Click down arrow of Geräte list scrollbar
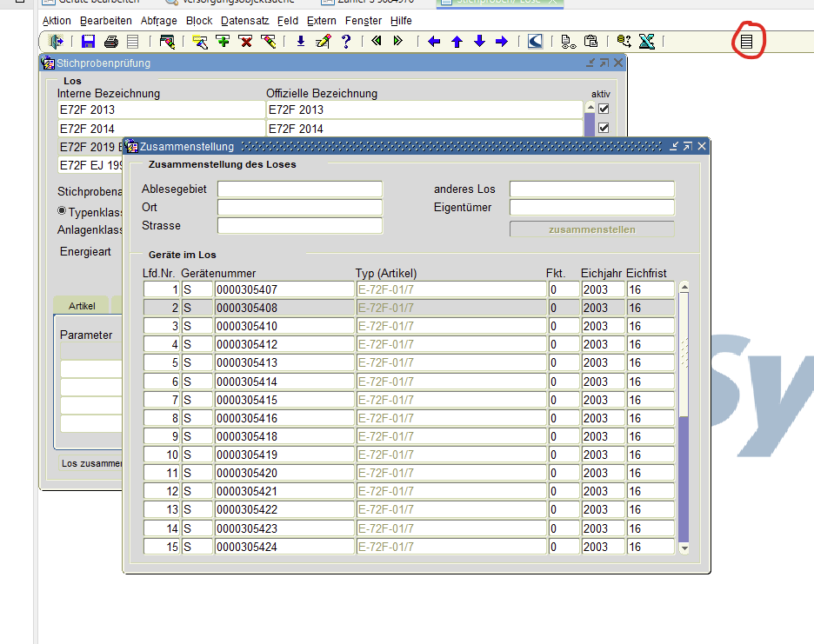This screenshot has height=644, width=814. 684,548
